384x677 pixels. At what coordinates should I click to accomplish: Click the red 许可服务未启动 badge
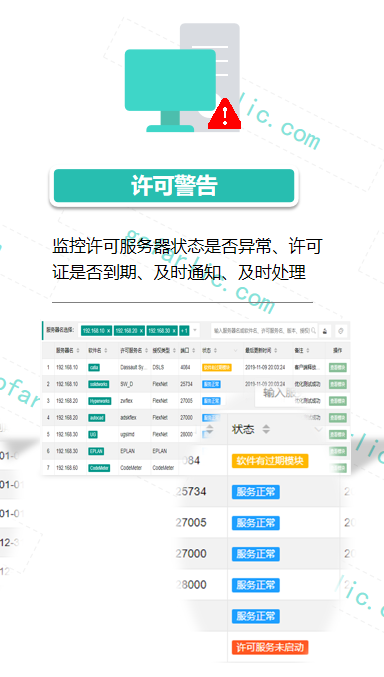[270, 647]
